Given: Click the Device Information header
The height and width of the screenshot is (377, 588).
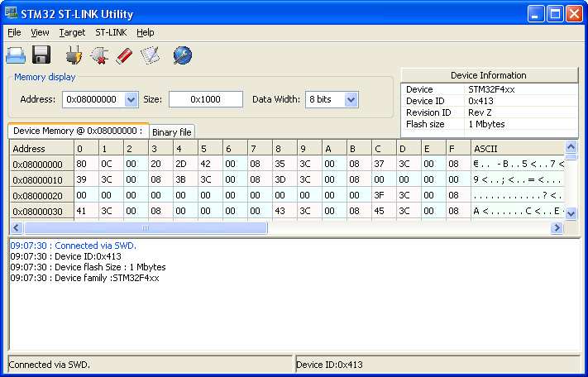Looking at the screenshot, I should click(489, 75).
